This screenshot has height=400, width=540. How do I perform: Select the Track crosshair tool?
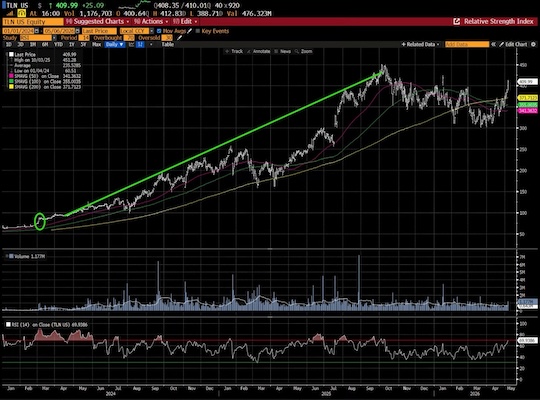tap(234, 51)
